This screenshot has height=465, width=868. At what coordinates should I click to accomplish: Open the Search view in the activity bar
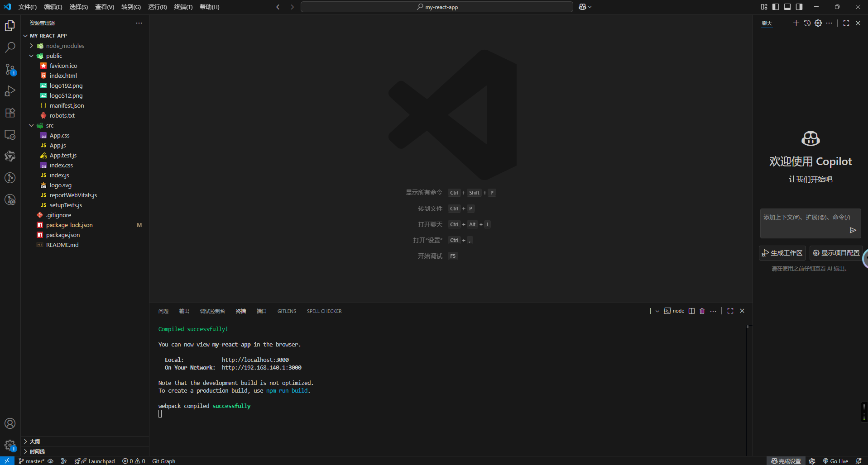pos(10,47)
